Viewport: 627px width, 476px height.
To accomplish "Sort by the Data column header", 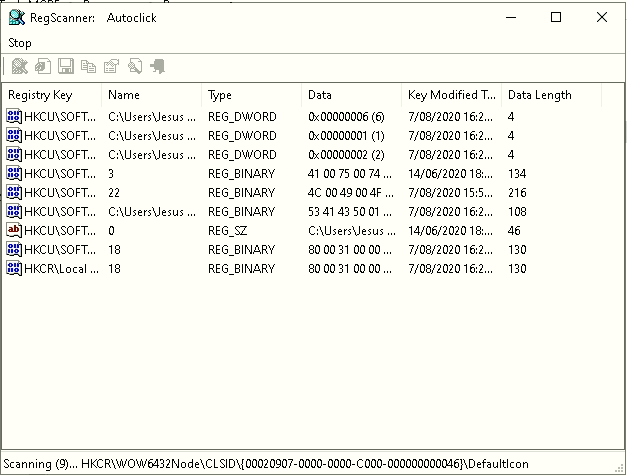I will tap(351, 95).
